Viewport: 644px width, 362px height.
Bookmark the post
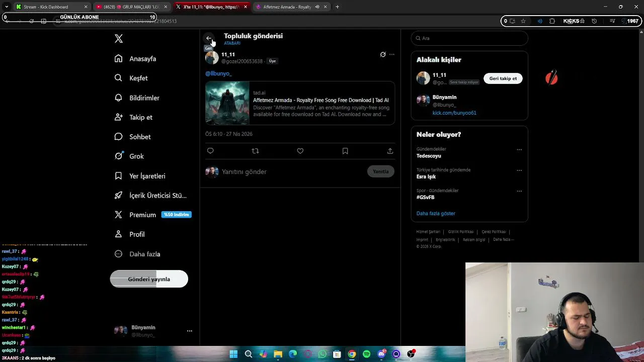[x=345, y=151]
